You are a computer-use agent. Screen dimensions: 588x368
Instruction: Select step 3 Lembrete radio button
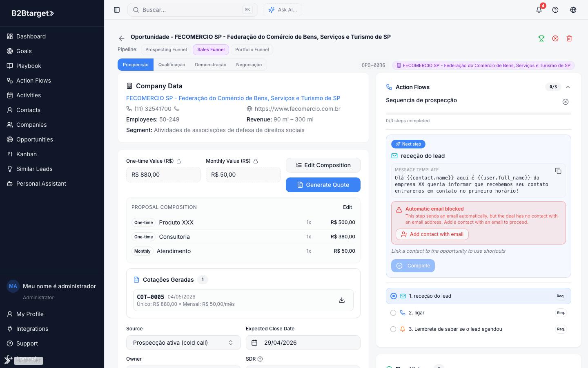[x=393, y=329]
